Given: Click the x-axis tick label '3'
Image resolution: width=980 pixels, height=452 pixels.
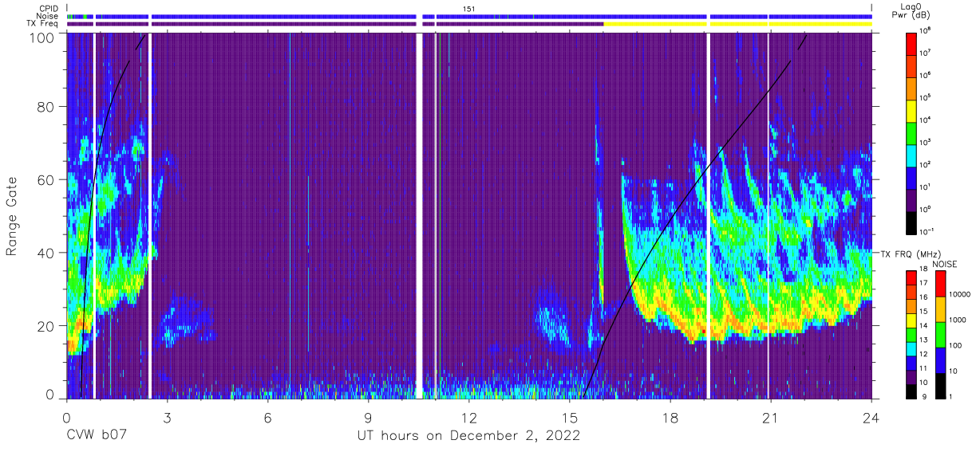Looking at the screenshot, I should [168, 416].
